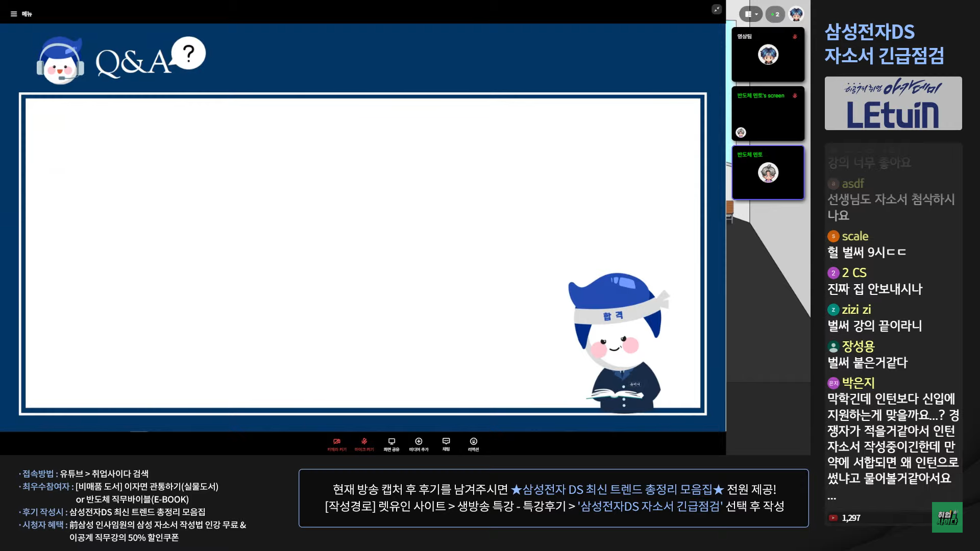The width and height of the screenshot is (980, 551).
Task: Unmute the microphone (마이크 켜기)
Action: 364,444
